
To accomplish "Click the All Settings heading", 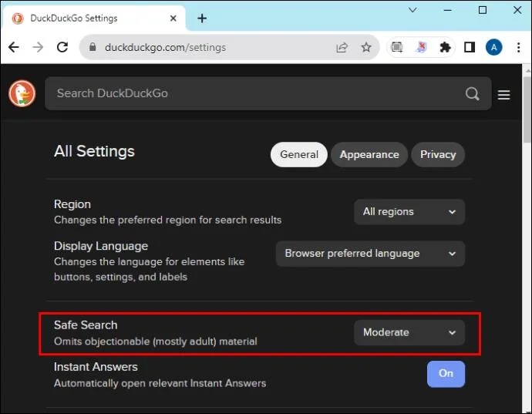I will 94,151.
